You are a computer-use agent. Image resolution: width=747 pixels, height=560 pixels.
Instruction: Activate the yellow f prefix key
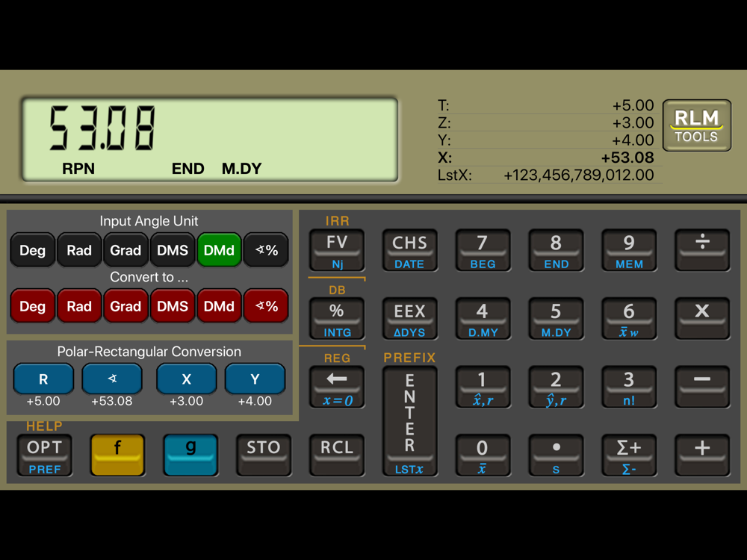(x=117, y=455)
